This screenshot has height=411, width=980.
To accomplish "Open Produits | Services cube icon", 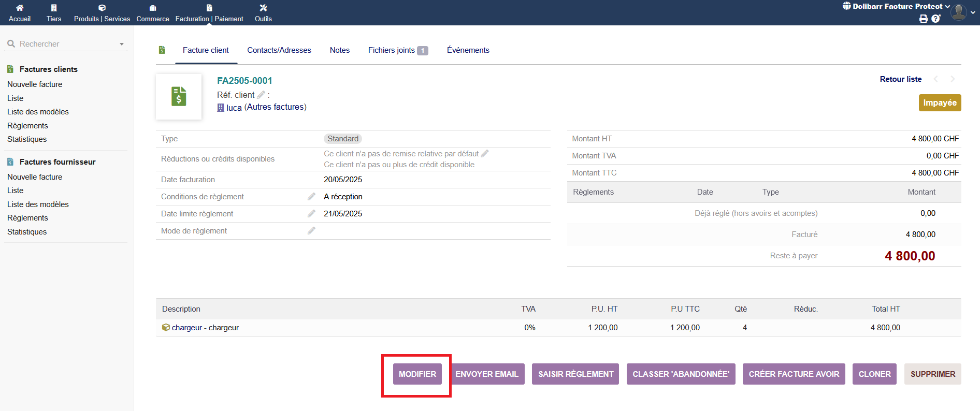I will pos(102,8).
